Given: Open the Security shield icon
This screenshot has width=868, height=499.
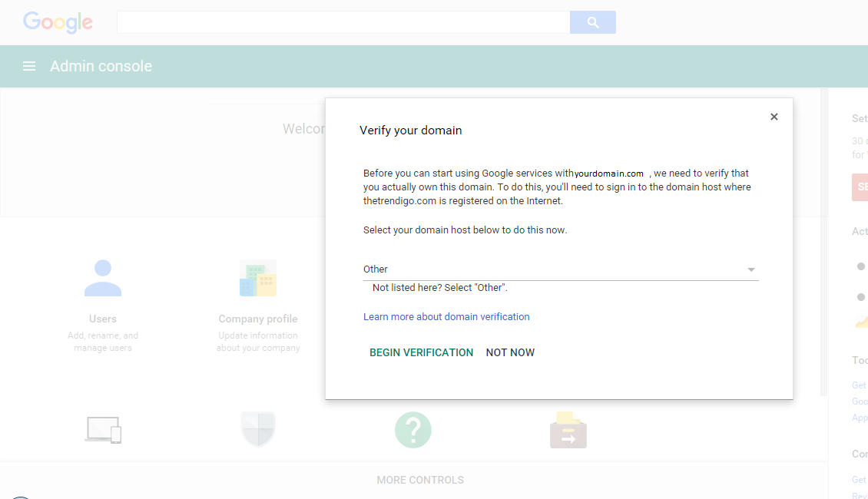Looking at the screenshot, I should pos(257,430).
